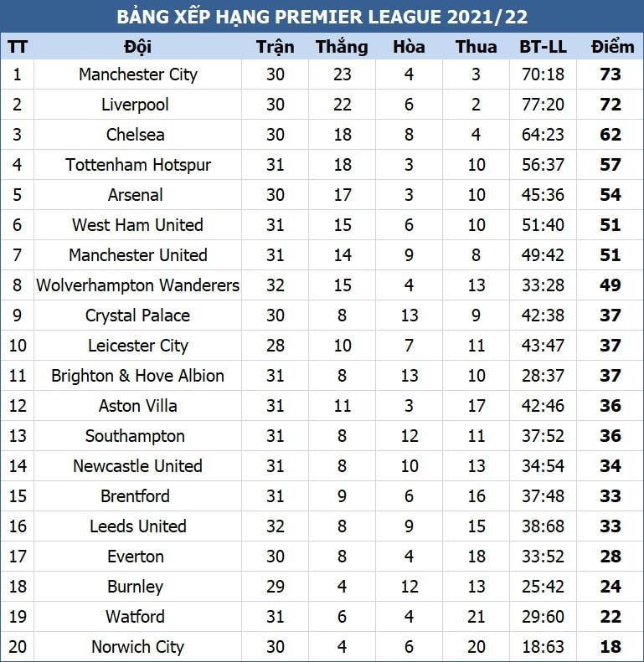Select the Hòa column header

click(x=409, y=46)
